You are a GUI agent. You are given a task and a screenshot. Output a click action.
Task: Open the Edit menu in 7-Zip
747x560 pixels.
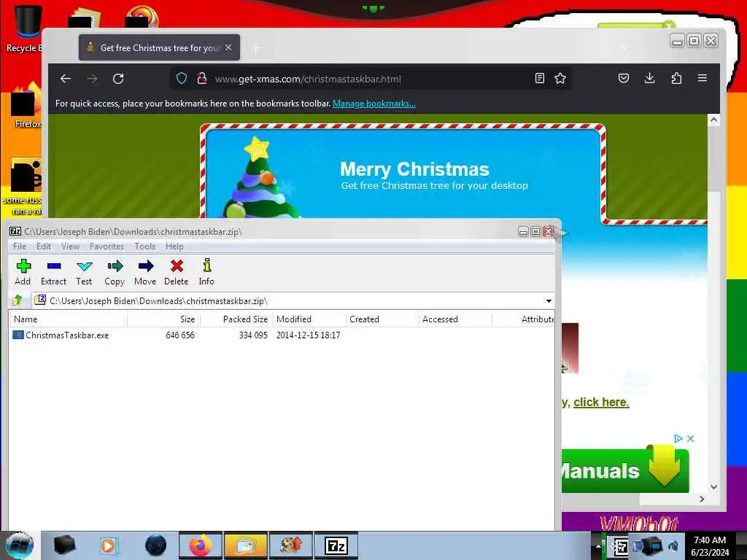coord(43,246)
